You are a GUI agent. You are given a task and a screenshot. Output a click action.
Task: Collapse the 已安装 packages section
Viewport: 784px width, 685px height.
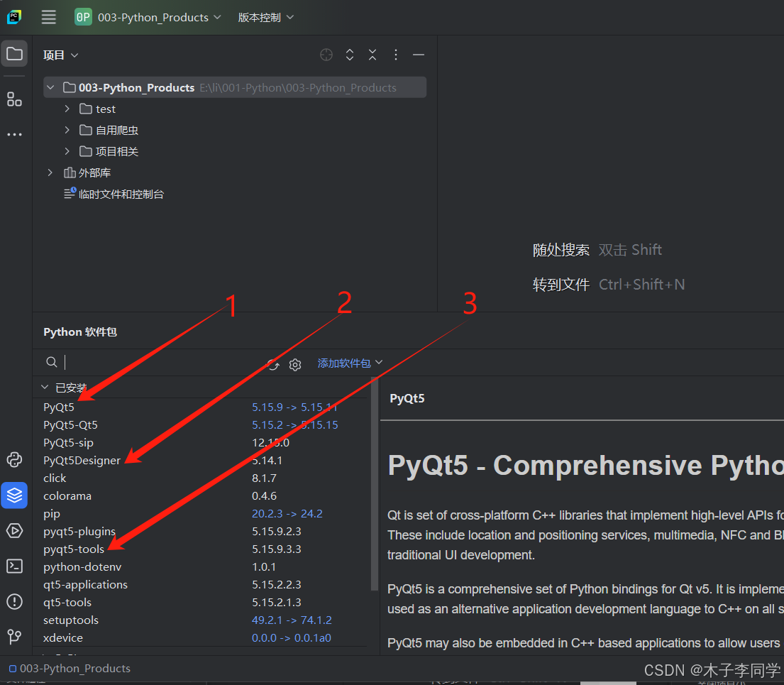[45, 387]
